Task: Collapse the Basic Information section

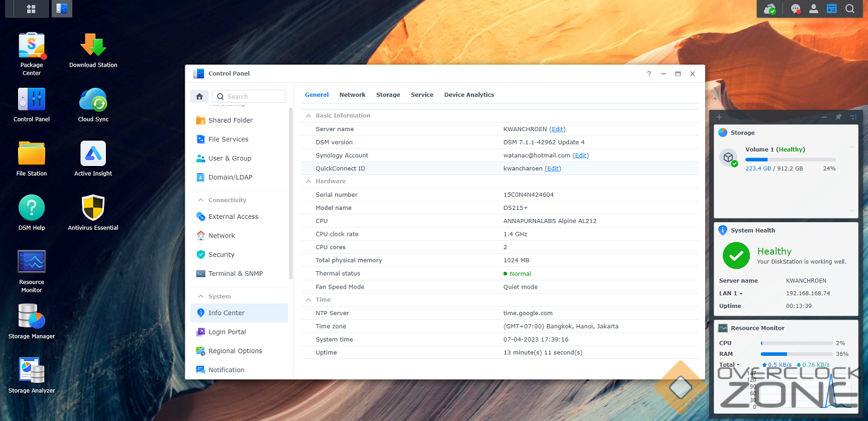Action: tap(308, 116)
